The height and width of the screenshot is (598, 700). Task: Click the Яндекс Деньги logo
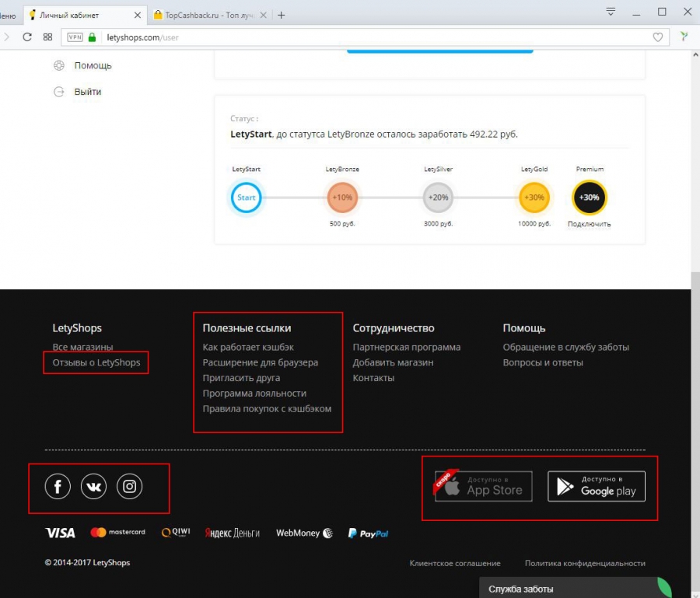point(232,533)
